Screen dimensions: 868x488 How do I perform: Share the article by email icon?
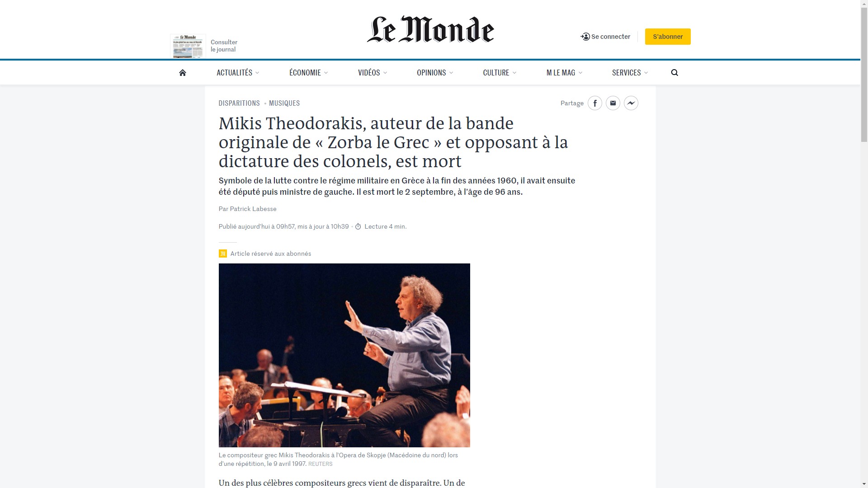tap(613, 103)
